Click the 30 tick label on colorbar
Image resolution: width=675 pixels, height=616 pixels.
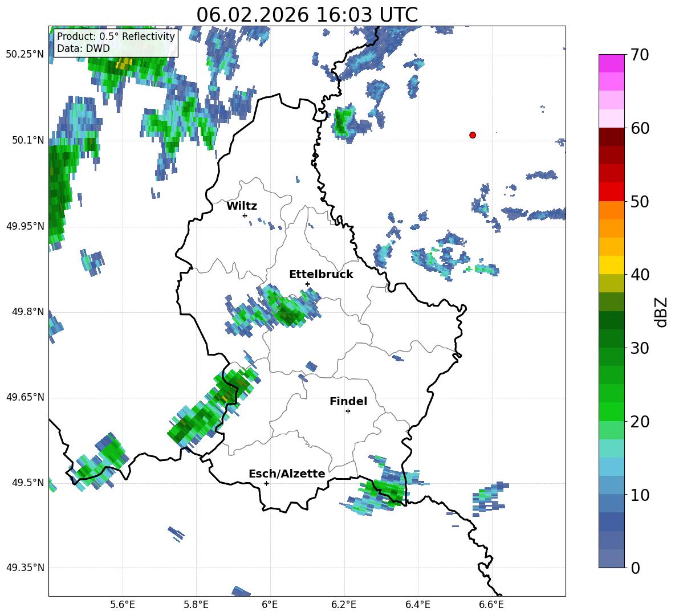click(639, 348)
